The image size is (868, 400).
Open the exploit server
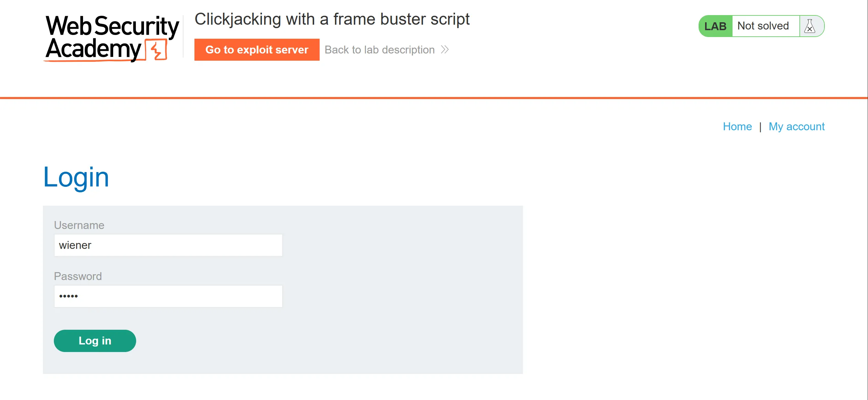pos(257,50)
